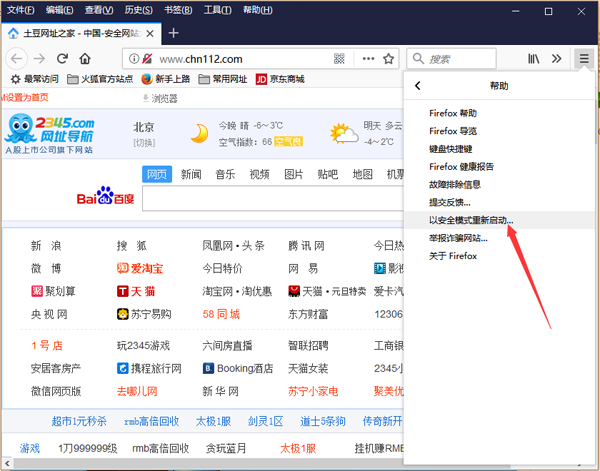Select the 新闻 search tab
The image size is (600, 471).
(191, 174)
